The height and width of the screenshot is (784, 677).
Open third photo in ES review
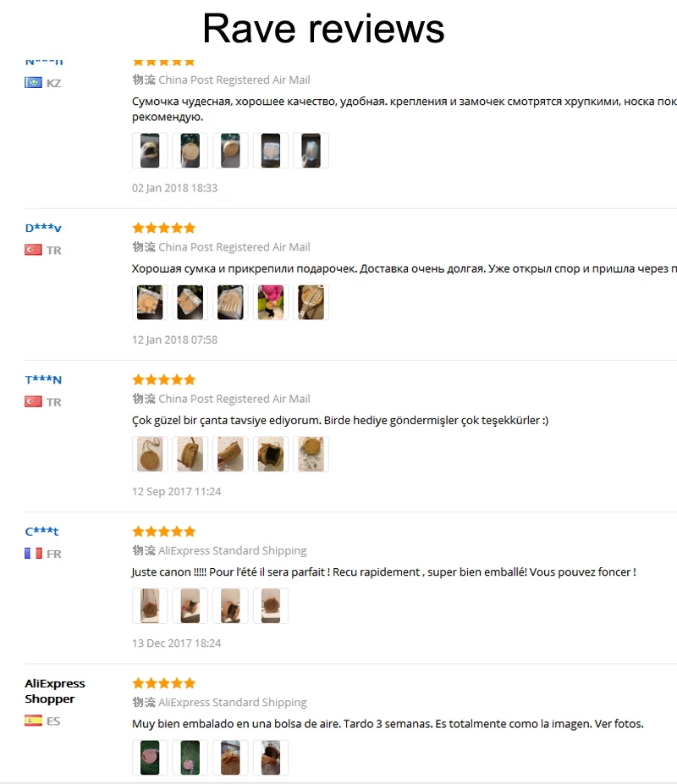[230, 757]
